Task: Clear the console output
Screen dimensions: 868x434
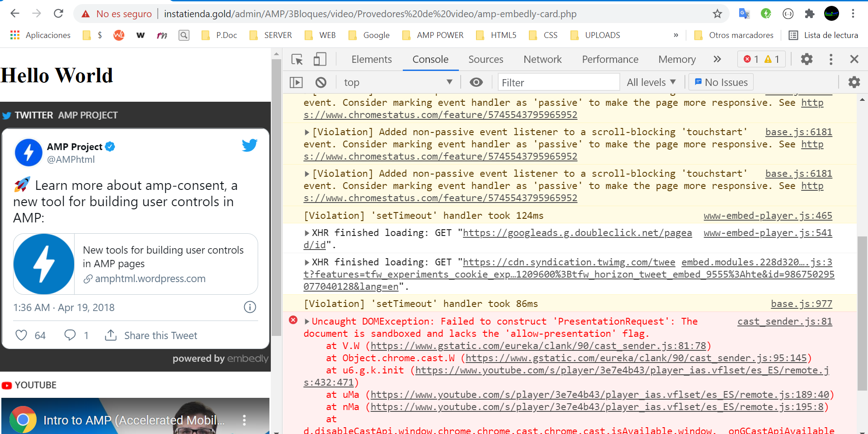Action: click(x=321, y=82)
